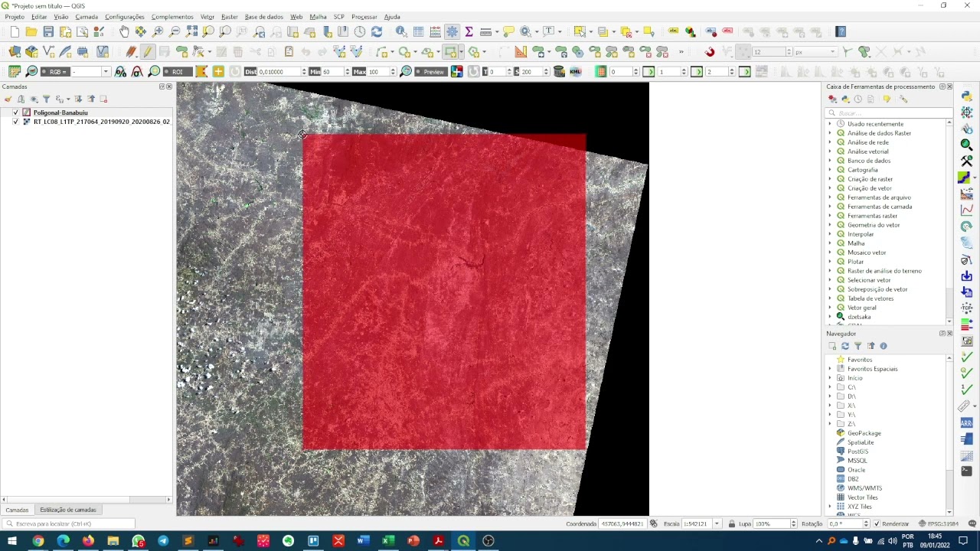Open the Raster menu
980x551 pixels.
tap(229, 16)
